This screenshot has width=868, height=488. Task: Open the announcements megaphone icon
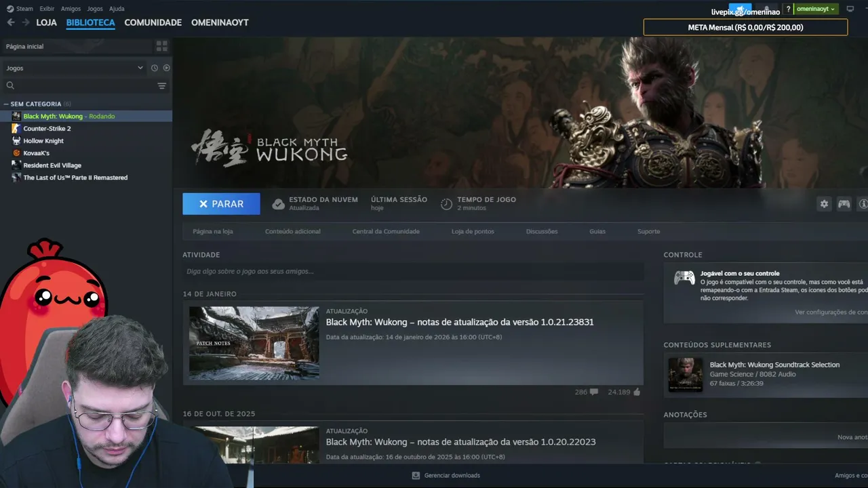(x=740, y=9)
